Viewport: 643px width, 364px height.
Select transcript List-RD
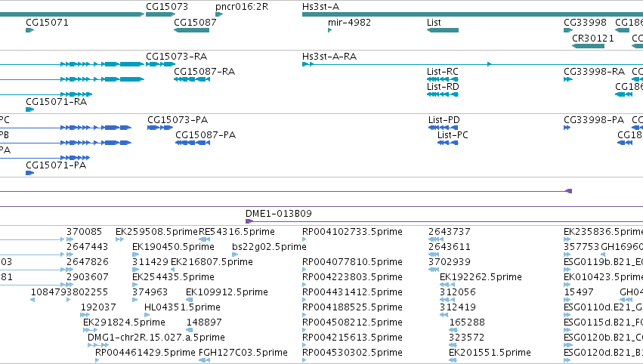point(443,87)
